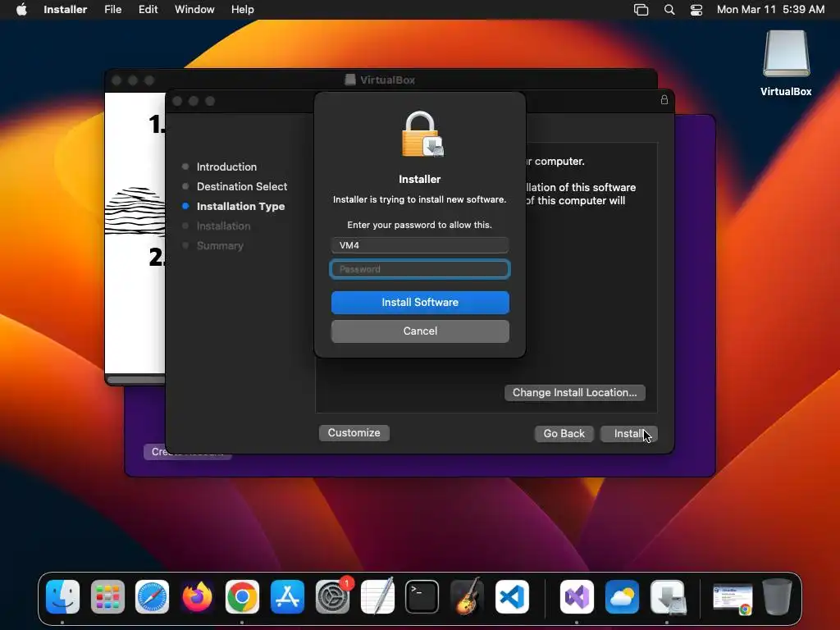Click the horizontal scrollbar in VirtualBox window
The width and height of the screenshot is (840, 630).
click(x=135, y=380)
